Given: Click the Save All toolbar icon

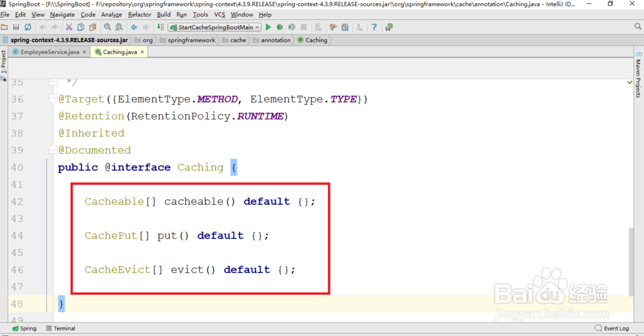Looking at the screenshot, I should tap(16, 27).
